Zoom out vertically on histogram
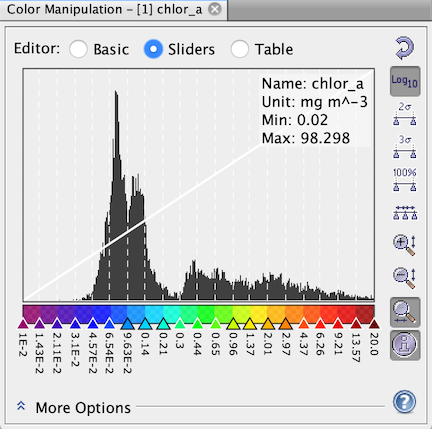The width and height of the screenshot is (432, 429). (x=405, y=278)
